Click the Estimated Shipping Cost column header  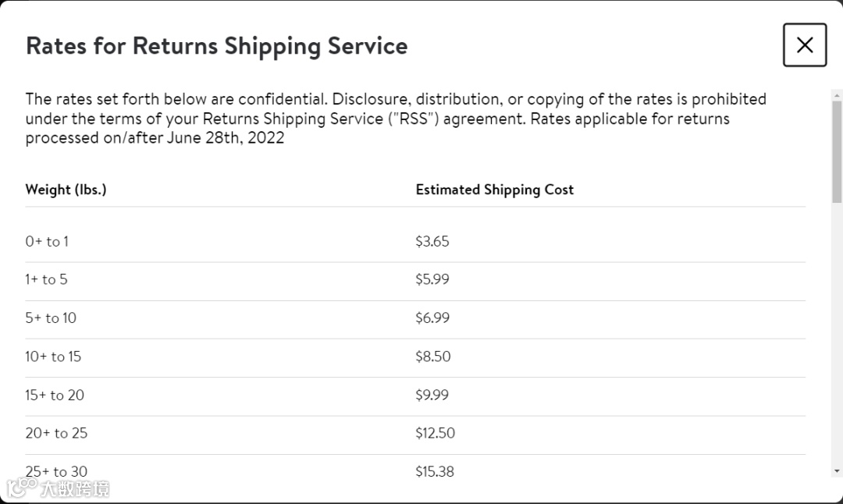(x=494, y=190)
